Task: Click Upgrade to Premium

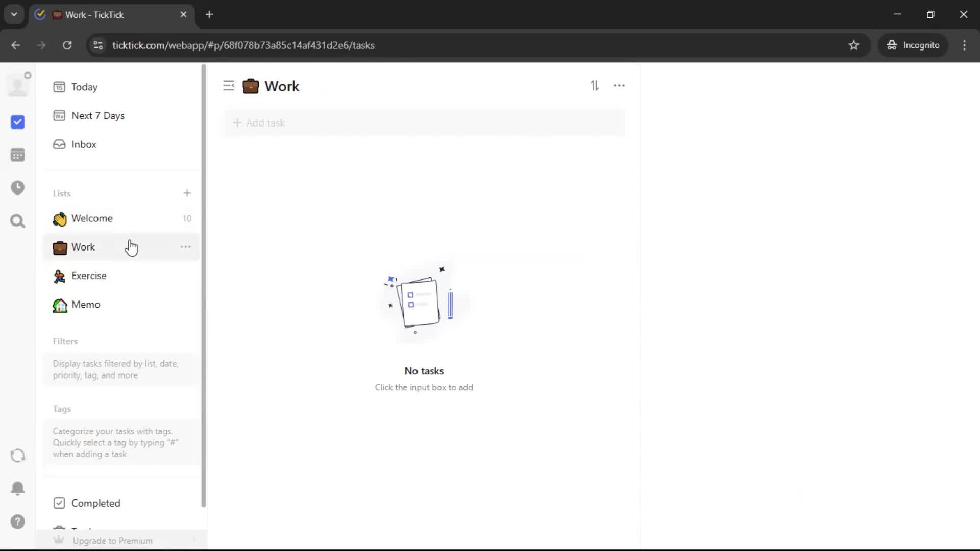Action: coord(112,540)
